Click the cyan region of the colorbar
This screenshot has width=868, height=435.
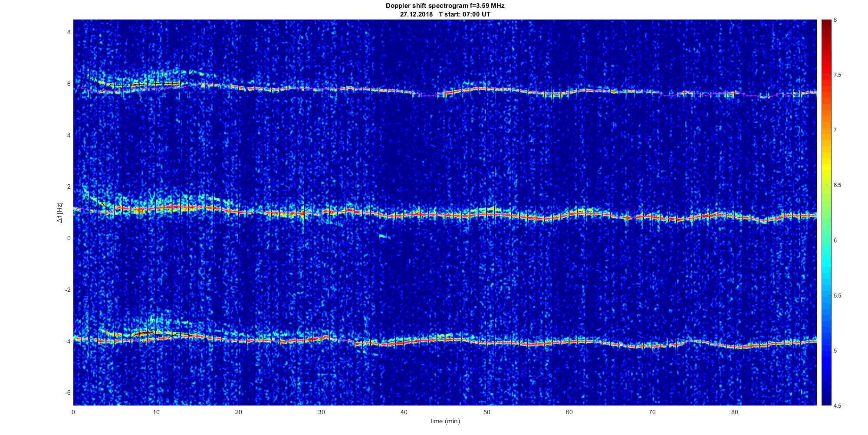click(826, 265)
